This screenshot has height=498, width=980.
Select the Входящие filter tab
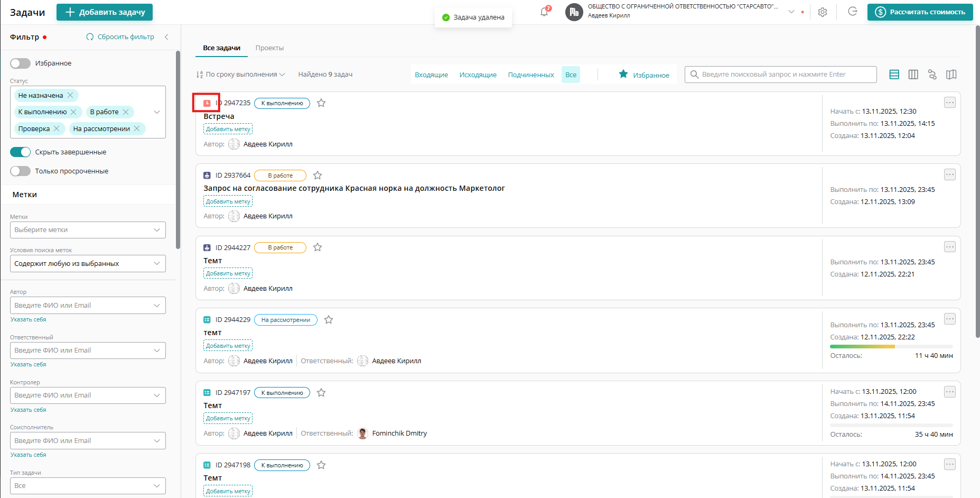[432, 75]
